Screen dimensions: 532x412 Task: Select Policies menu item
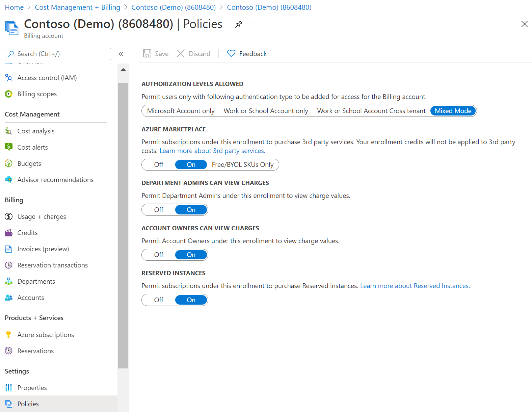click(x=59, y=404)
